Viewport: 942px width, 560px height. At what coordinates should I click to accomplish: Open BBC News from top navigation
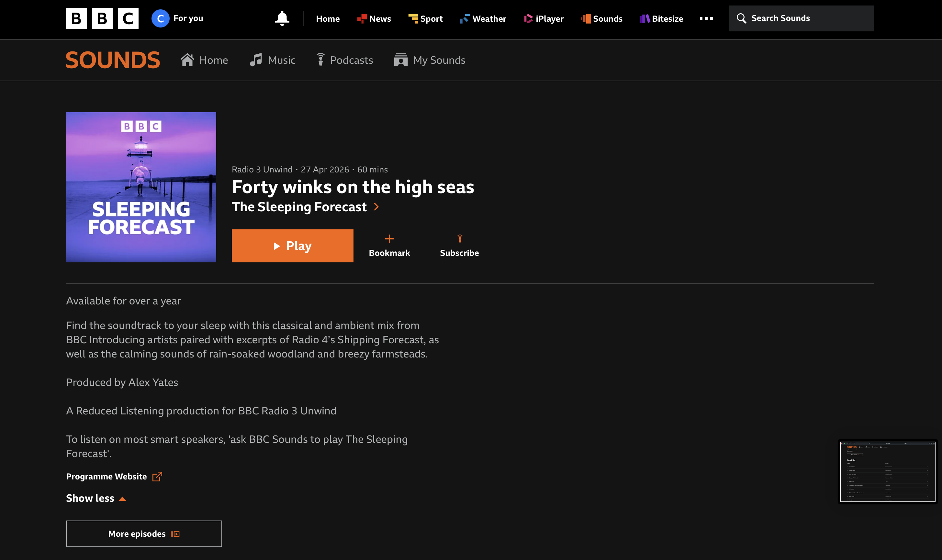(374, 18)
